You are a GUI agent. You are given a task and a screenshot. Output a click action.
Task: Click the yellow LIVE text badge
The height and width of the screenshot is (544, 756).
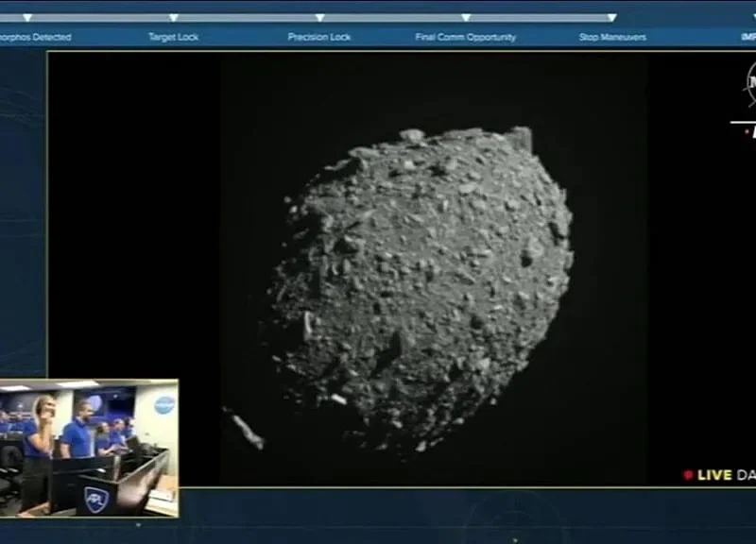click(715, 475)
